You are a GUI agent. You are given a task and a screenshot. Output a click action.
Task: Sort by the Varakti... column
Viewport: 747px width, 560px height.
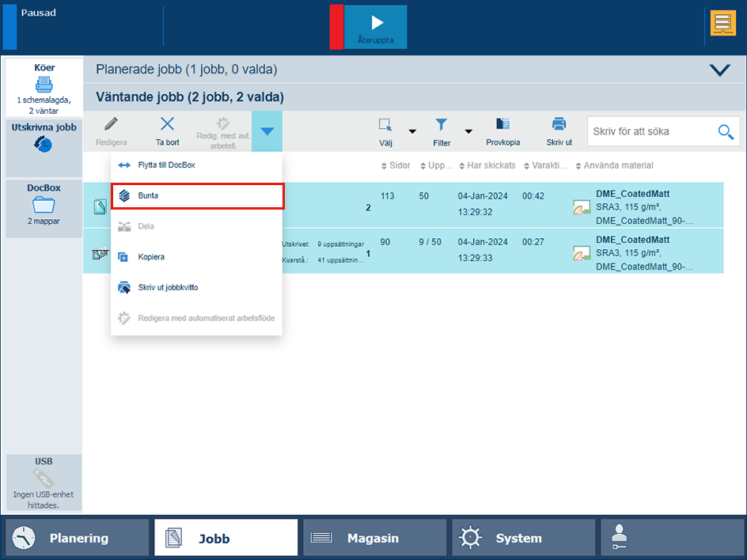coord(545,166)
